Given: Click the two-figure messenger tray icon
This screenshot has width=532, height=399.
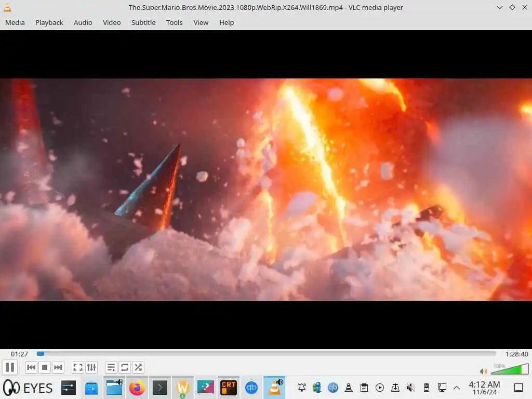Looking at the screenshot, I should point(317,388).
